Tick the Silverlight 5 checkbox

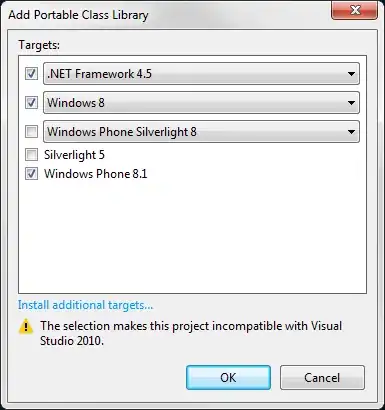[31, 155]
